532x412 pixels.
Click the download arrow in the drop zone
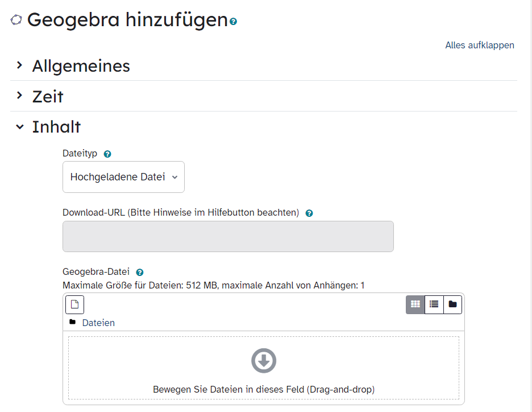coord(264,360)
